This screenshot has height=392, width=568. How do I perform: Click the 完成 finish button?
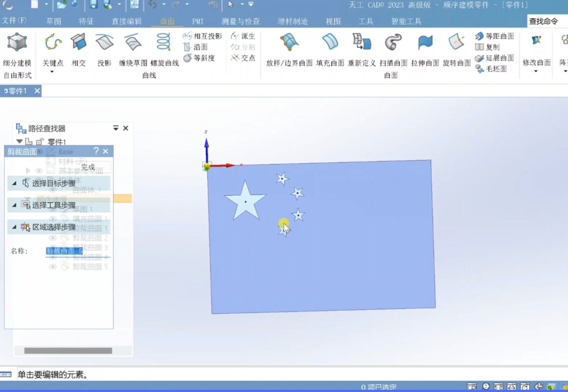88,167
